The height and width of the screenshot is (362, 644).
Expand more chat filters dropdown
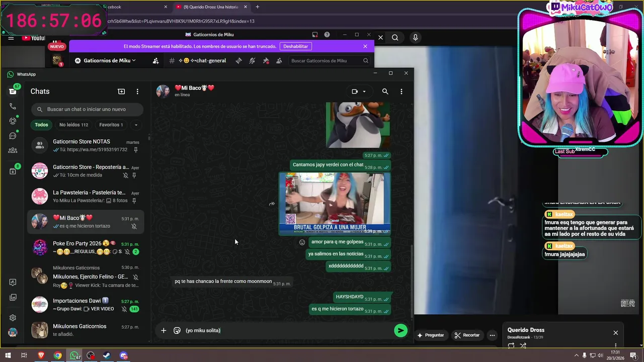(136, 125)
